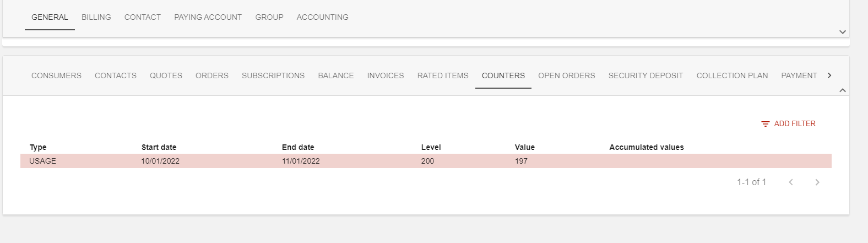Open the COLLECTION PLAN tab

click(x=732, y=75)
